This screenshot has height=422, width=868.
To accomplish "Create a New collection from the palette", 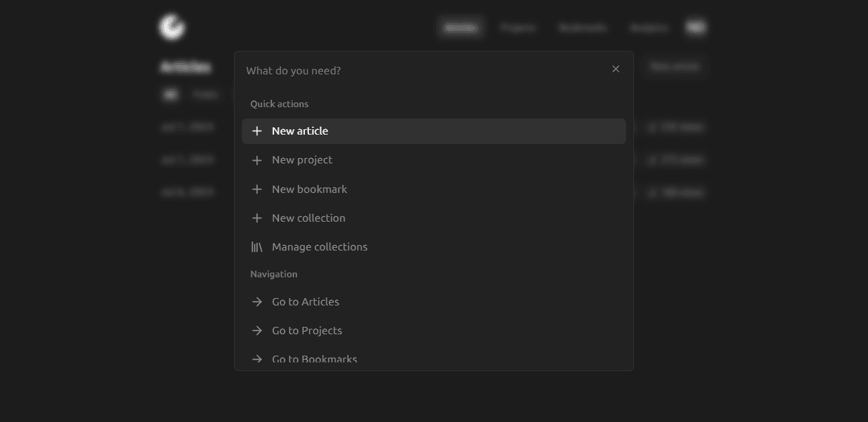I will click(308, 218).
